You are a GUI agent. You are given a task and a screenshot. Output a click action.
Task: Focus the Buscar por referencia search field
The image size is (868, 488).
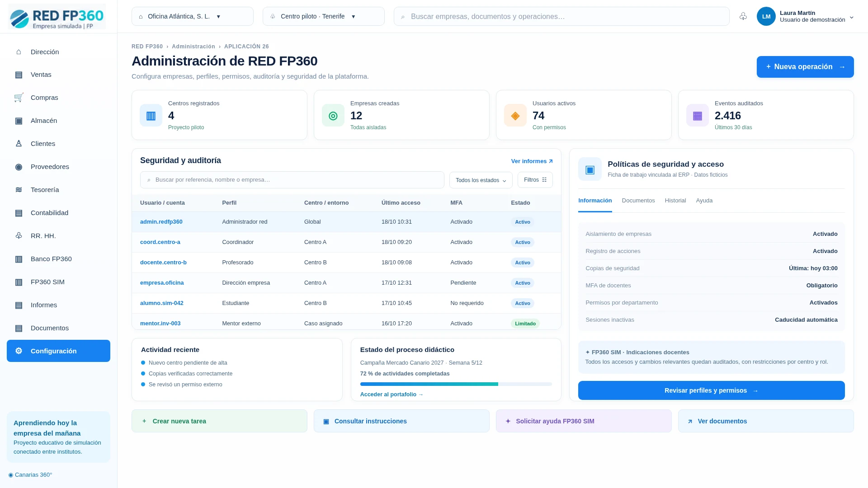[292, 180]
